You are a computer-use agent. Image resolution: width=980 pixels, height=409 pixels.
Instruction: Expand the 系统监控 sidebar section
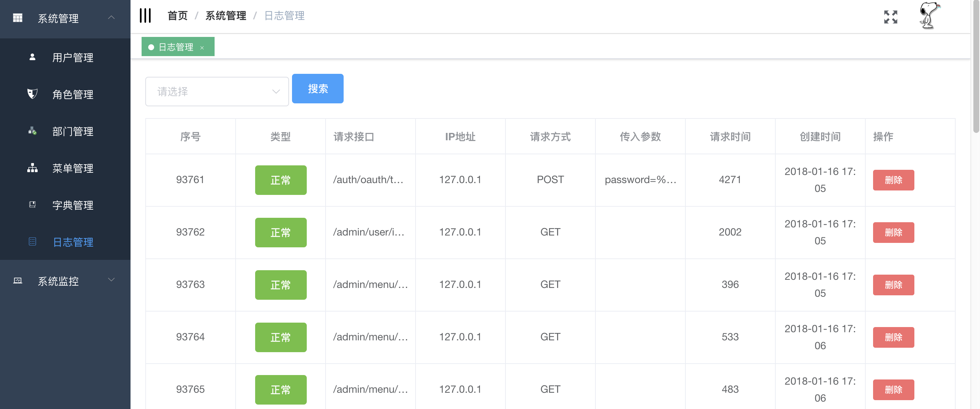(x=111, y=280)
